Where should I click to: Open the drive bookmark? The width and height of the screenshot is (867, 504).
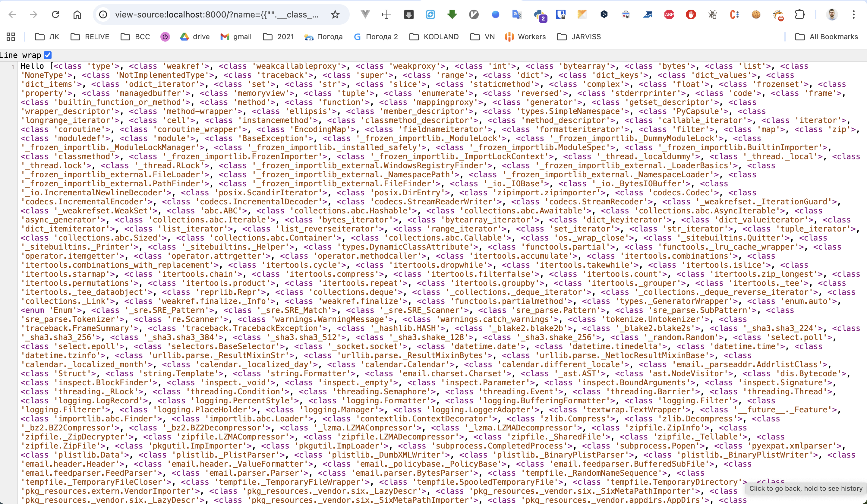tap(195, 37)
